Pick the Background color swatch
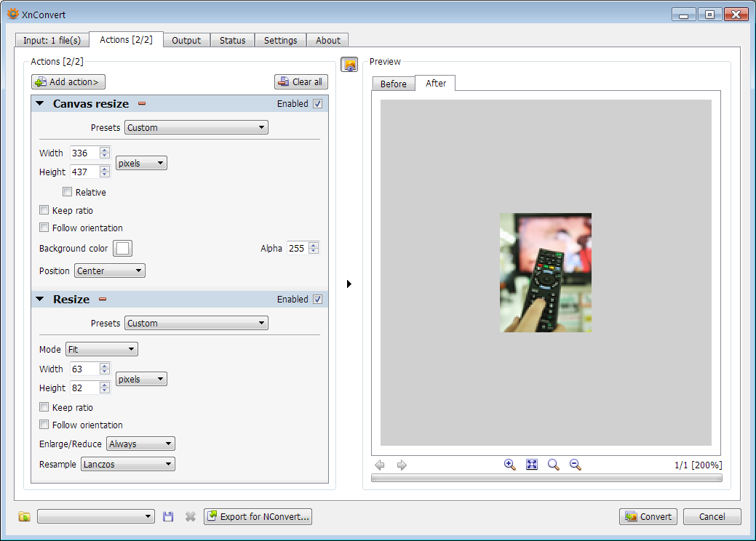This screenshot has width=756, height=541. [x=122, y=249]
